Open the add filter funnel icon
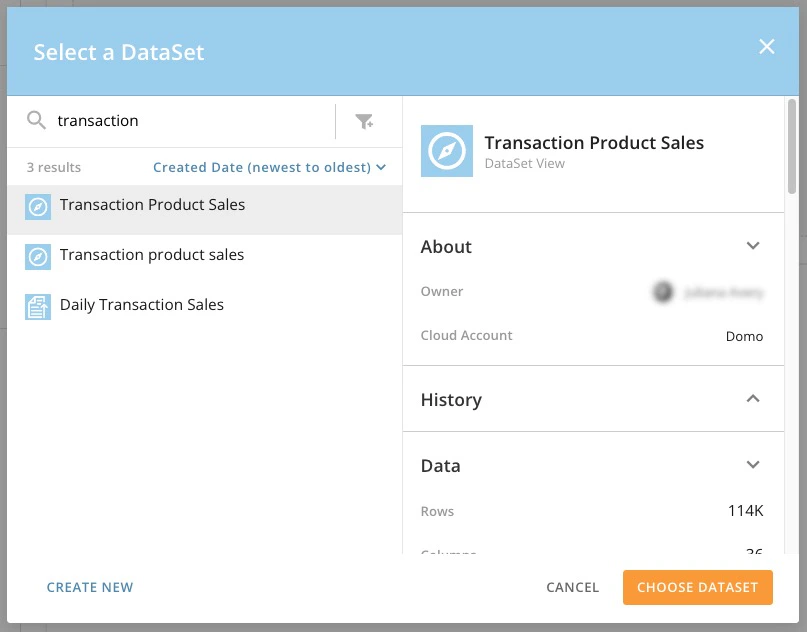807x632 pixels. pos(364,121)
